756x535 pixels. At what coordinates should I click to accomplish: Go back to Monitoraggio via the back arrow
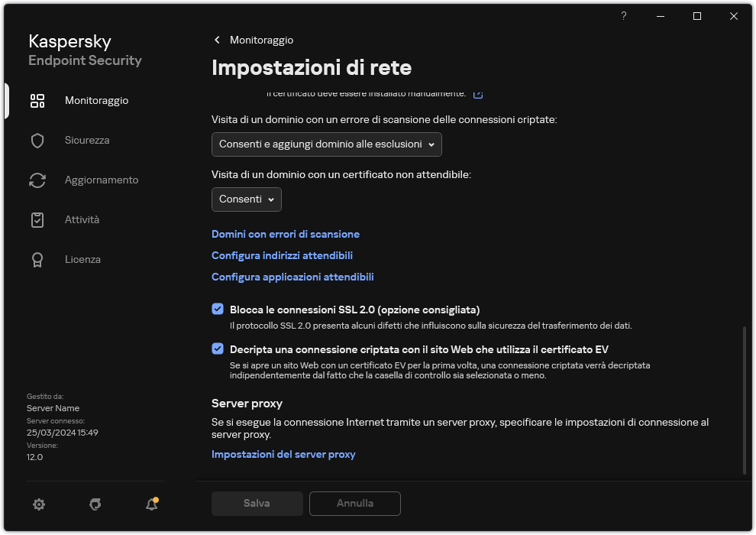click(217, 40)
